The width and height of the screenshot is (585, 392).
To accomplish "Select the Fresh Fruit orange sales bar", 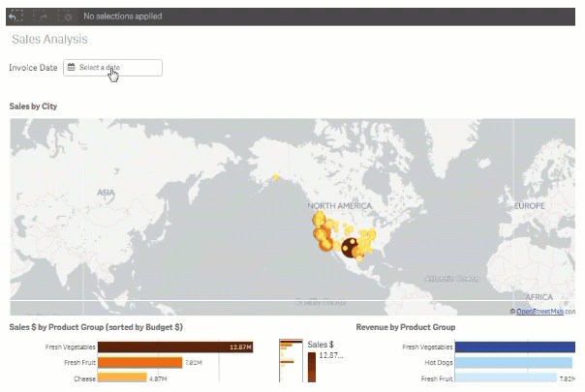I will (x=139, y=363).
